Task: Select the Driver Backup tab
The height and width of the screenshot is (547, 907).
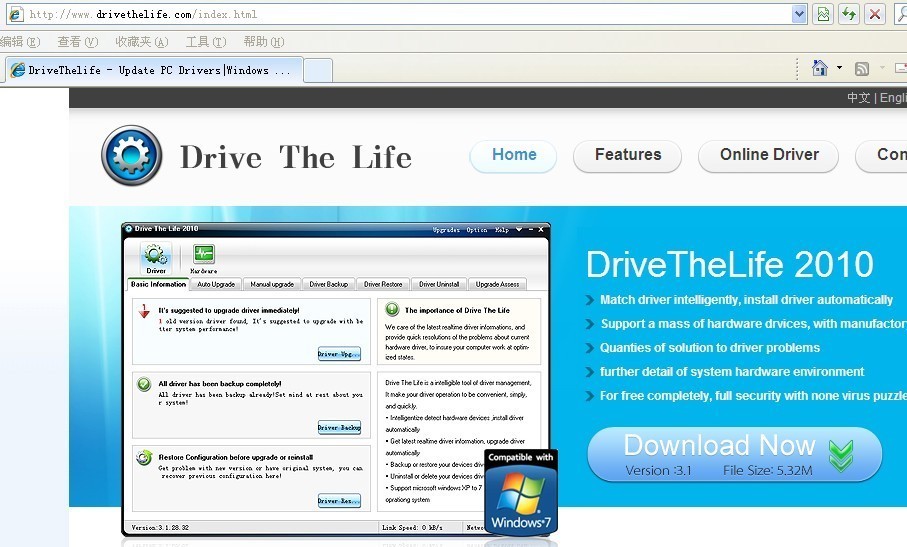Action: pyautogui.click(x=329, y=284)
